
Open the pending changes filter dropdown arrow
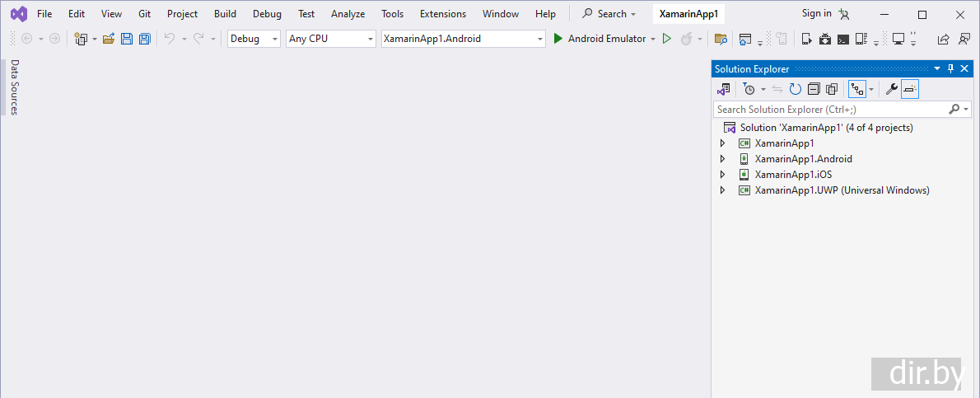(763, 90)
